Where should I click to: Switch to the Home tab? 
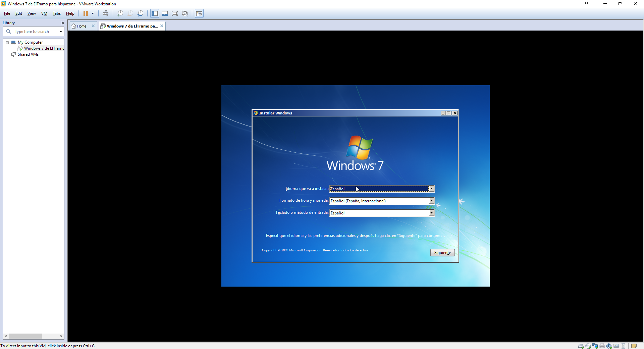[x=82, y=26]
